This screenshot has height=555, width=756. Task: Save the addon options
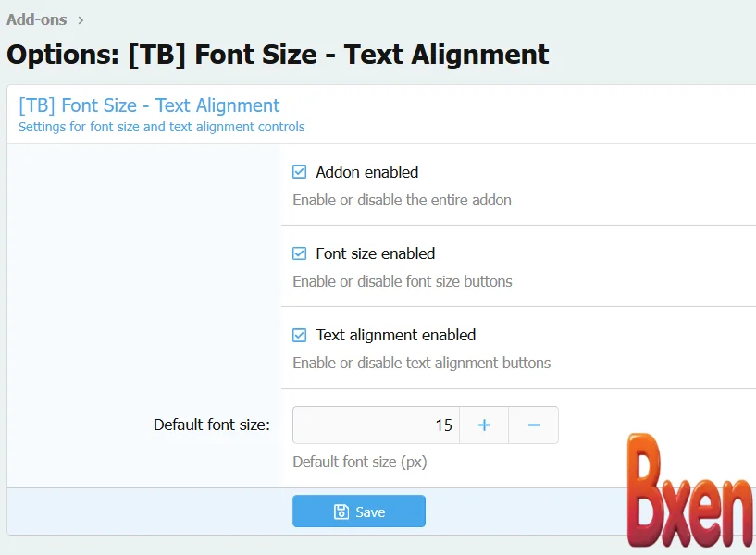pyautogui.click(x=359, y=512)
